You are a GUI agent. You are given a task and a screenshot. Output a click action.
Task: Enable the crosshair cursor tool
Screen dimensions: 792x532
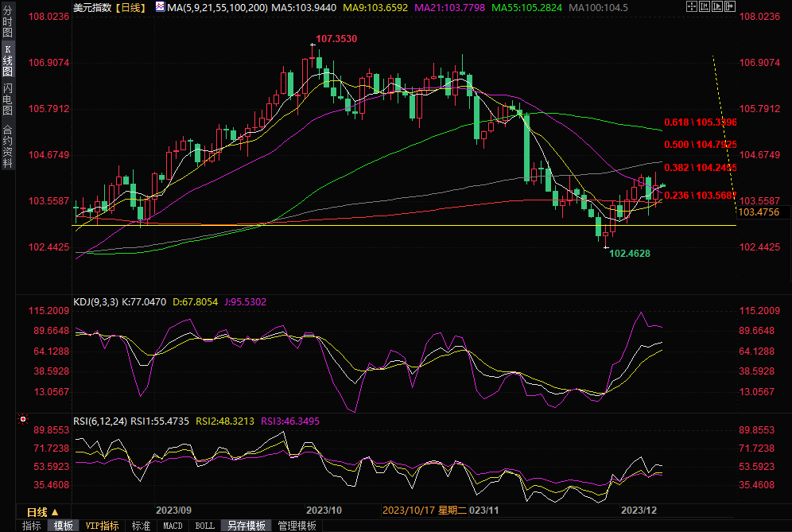(x=692, y=7)
